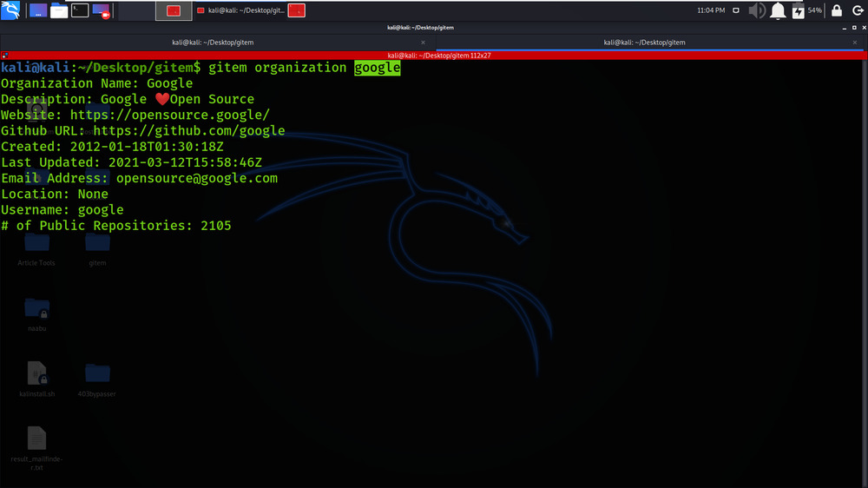Select the kalinstall.sh desktop file

(x=36, y=379)
